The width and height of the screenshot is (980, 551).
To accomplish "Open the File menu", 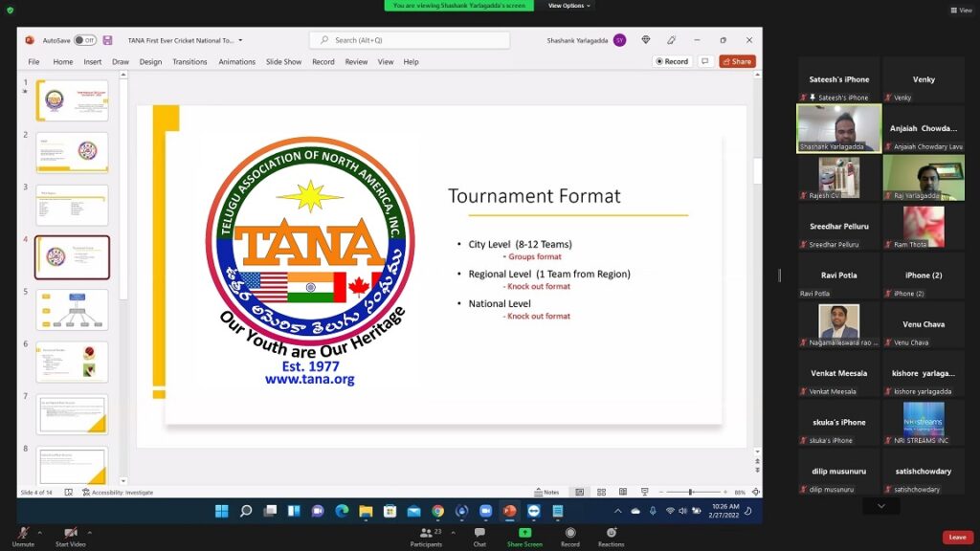I will pos(33,62).
